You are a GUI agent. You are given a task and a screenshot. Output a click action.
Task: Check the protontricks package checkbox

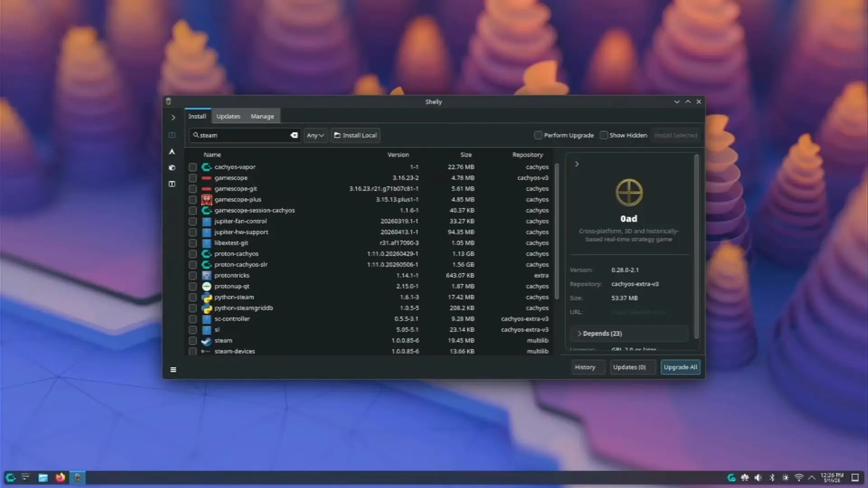click(193, 276)
